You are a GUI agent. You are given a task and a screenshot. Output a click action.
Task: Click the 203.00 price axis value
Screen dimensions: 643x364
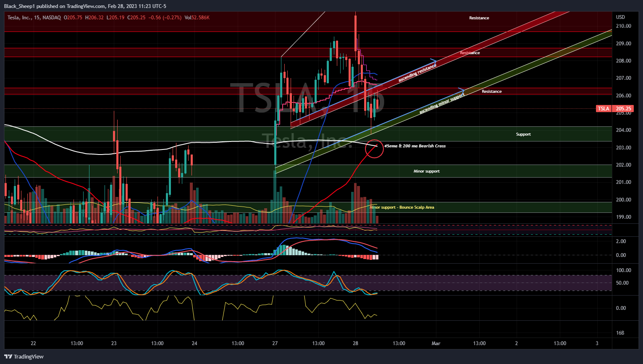click(x=624, y=148)
